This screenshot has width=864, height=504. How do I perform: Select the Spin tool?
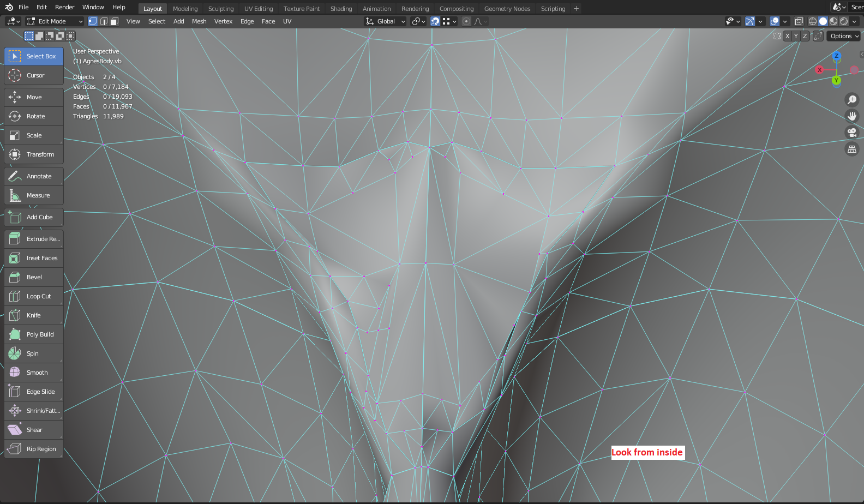[34, 353]
